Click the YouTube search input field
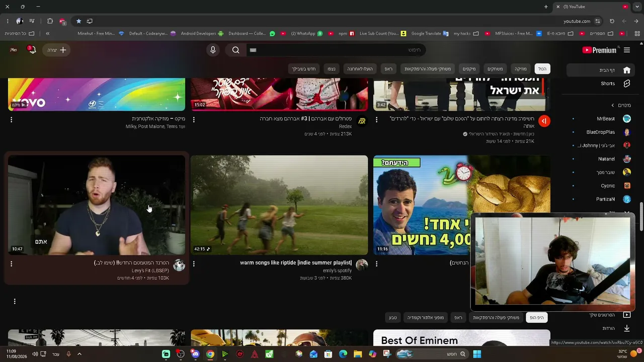The image size is (644, 362). click(335, 50)
